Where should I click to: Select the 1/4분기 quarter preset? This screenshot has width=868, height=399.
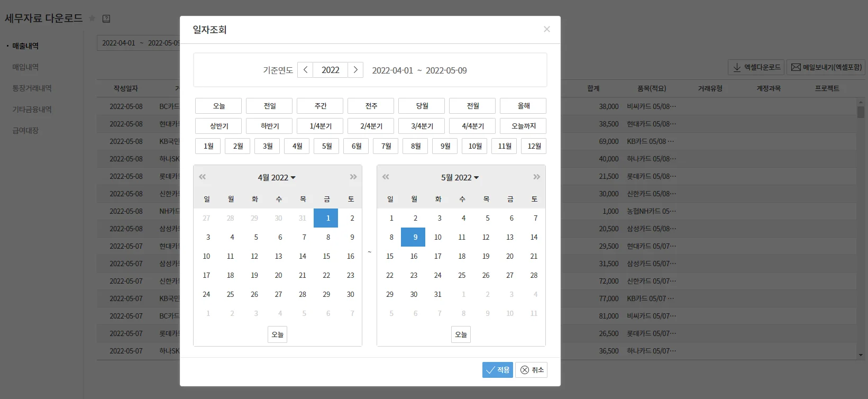321,126
